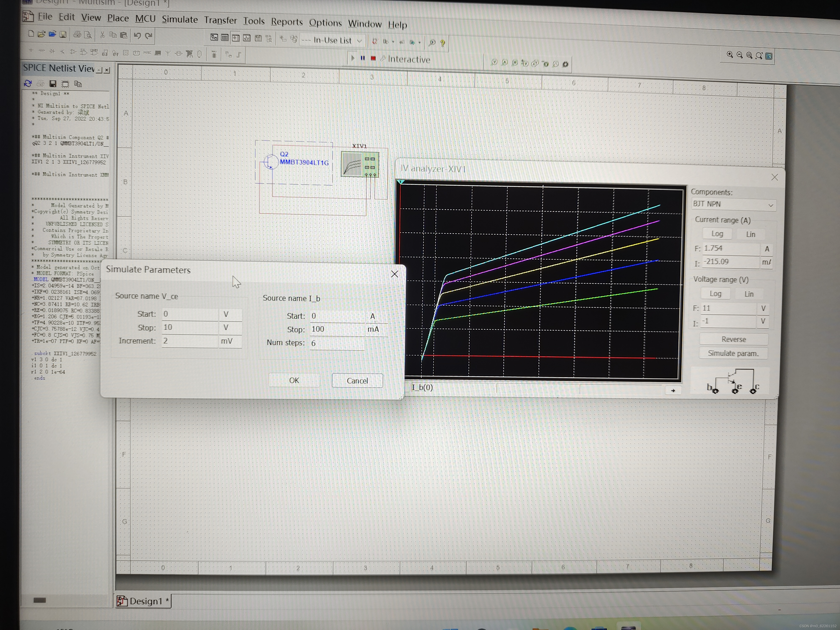Toggle the SPICE Netlist Viewer toolbar icon
The width and height of the screenshot is (840, 630).
236,38
